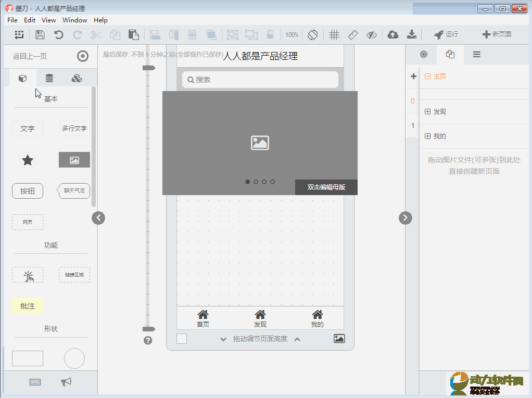
Task: Select first carousel dot indicator
Action: coord(248,182)
